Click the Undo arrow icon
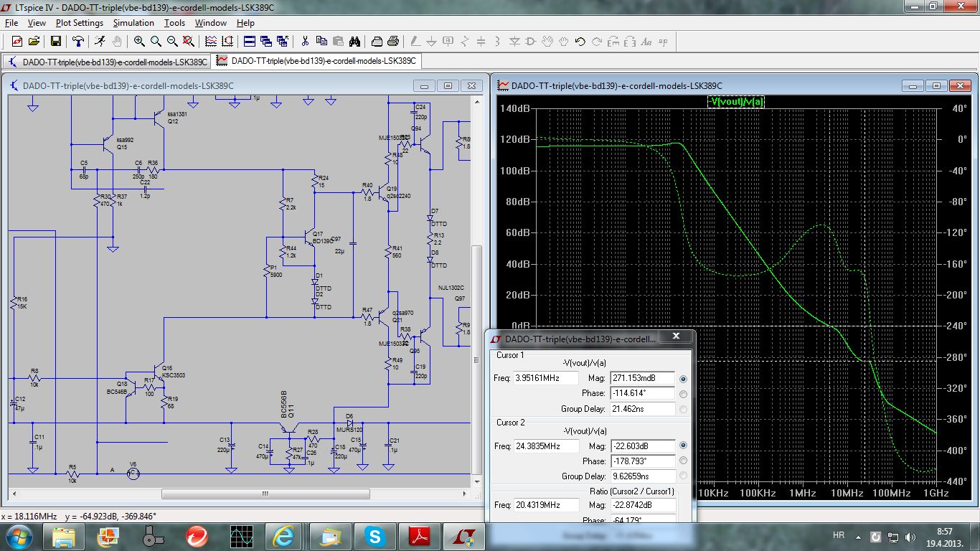The height and width of the screenshot is (551, 980). point(580,42)
